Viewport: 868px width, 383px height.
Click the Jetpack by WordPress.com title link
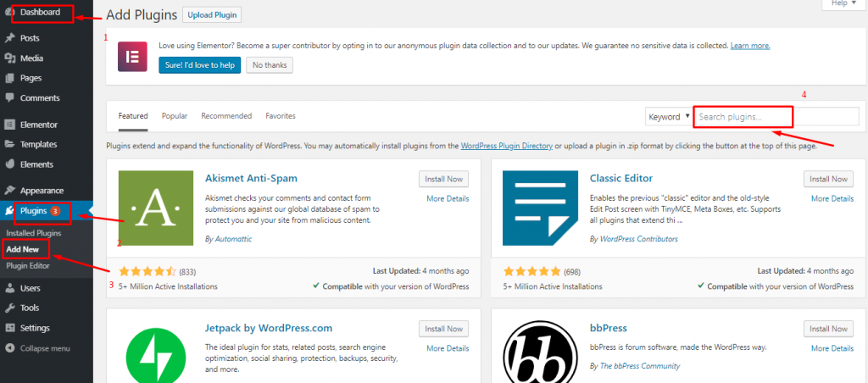(x=269, y=328)
